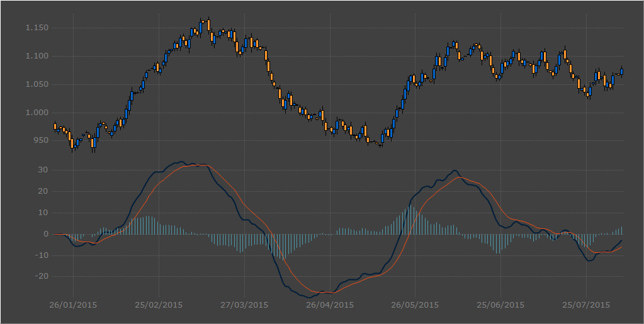Click the 950 price axis label
644x324 pixels.
pyautogui.click(x=40, y=140)
